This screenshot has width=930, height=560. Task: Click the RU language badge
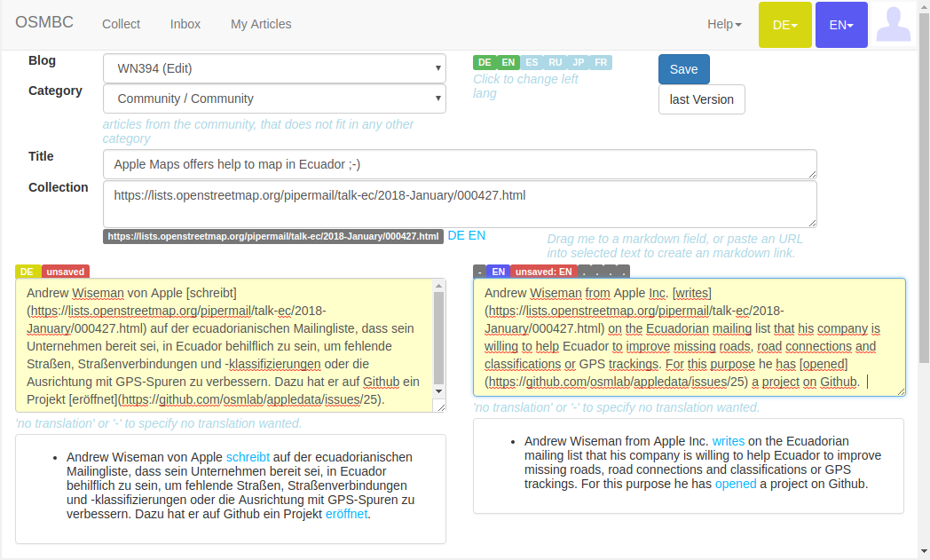coord(555,62)
